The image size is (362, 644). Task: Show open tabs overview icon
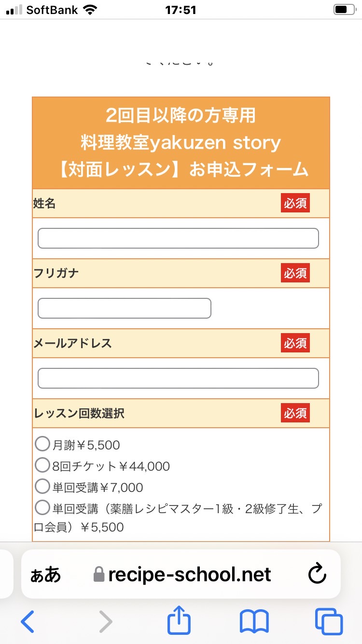pos(329,621)
